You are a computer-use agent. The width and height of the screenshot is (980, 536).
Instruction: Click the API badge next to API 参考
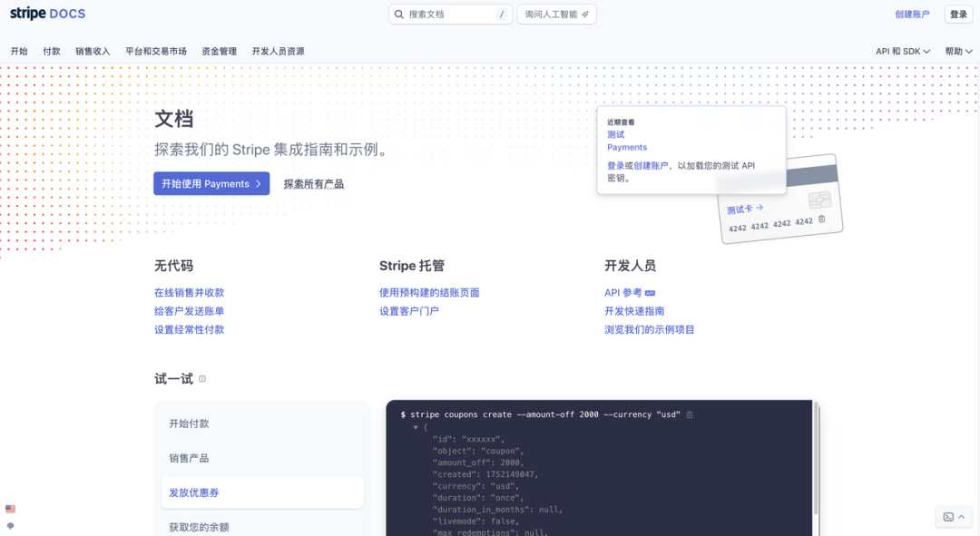point(650,293)
